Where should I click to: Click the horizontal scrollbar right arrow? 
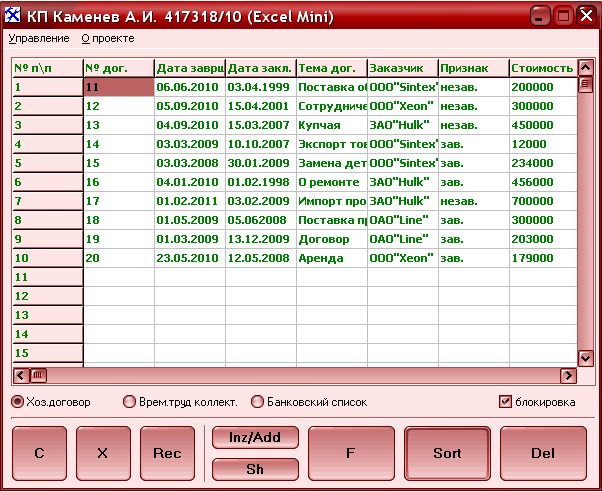point(568,376)
